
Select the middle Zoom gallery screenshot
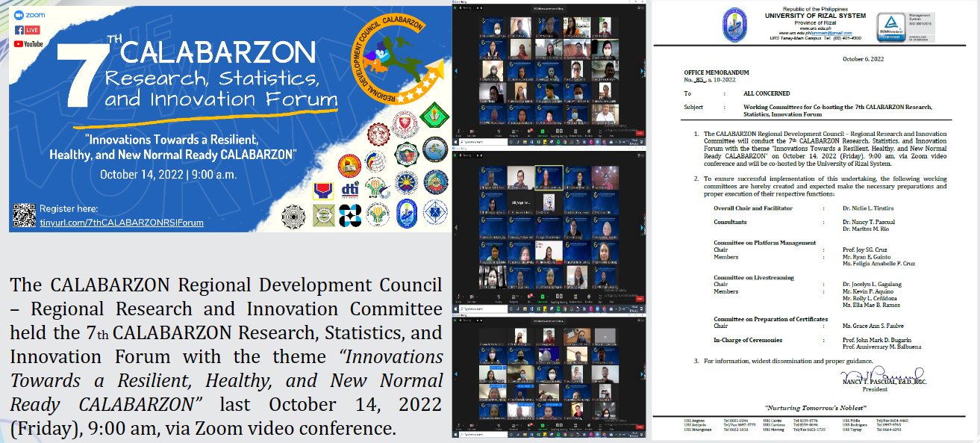coord(551,233)
